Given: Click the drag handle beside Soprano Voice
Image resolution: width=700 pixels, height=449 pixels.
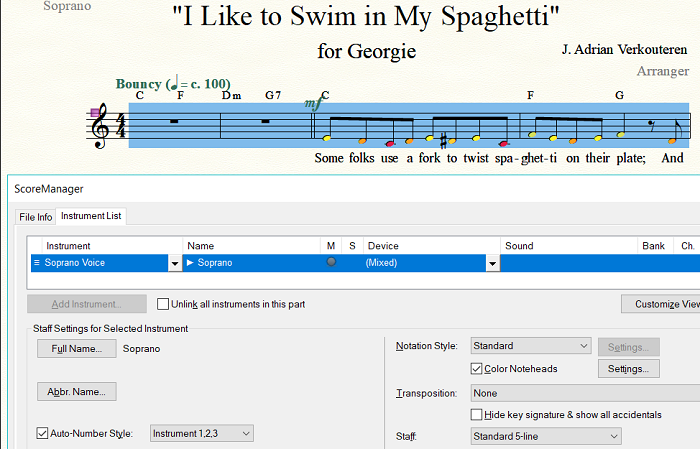Looking at the screenshot, I should [37, 263].
